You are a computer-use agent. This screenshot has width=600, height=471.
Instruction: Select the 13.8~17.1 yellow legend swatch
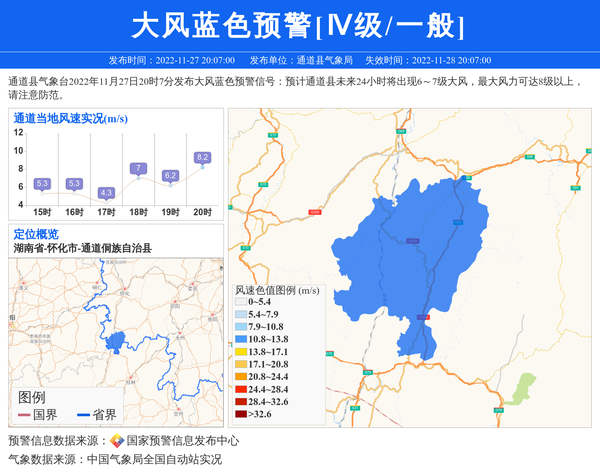coord(241,352)
